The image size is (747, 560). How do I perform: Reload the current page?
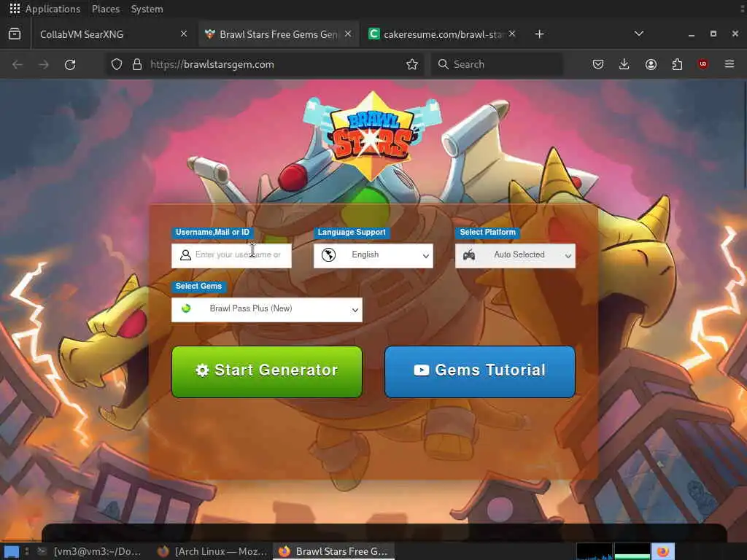pyautogui.click(x=70, y=64)
